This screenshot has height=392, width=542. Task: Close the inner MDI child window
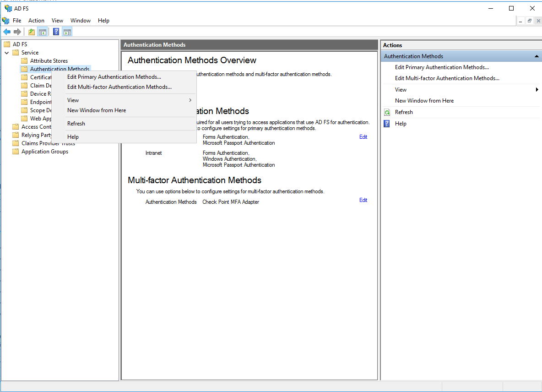tap(538, 21)
